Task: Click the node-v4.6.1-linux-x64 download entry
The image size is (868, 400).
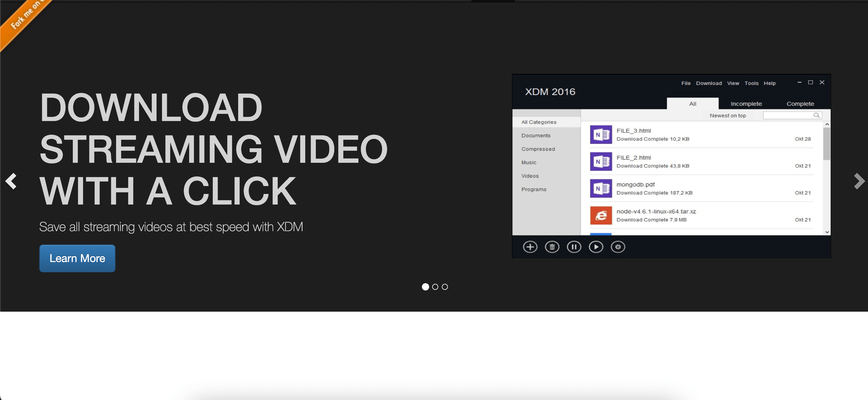Action: 703,216
